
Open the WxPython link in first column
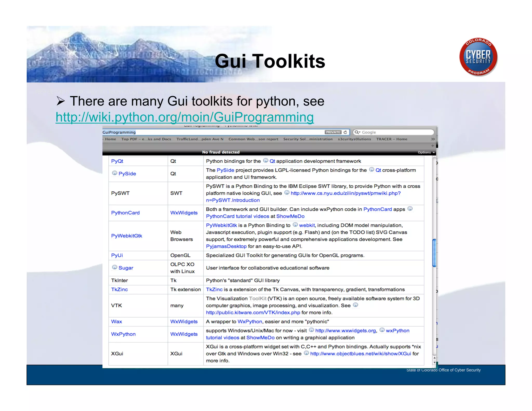(x=123, y=334)
